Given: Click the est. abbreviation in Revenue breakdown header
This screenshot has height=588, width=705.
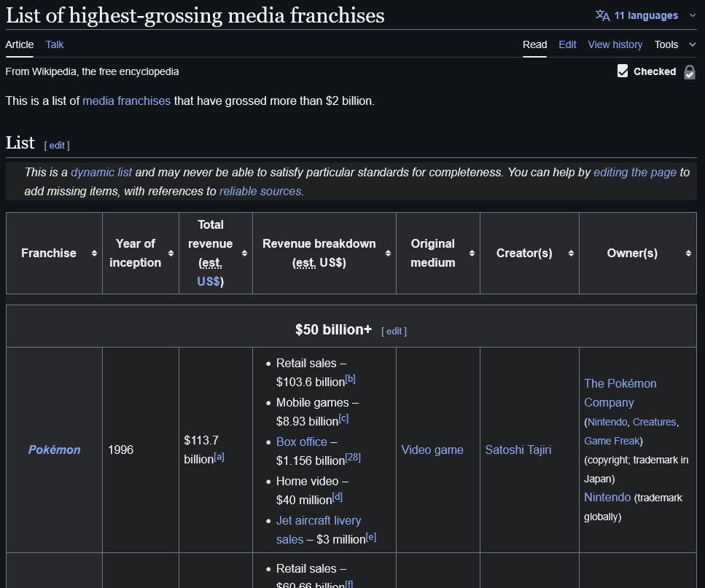Looking at the screenshot, I should [x=305, y=263].
